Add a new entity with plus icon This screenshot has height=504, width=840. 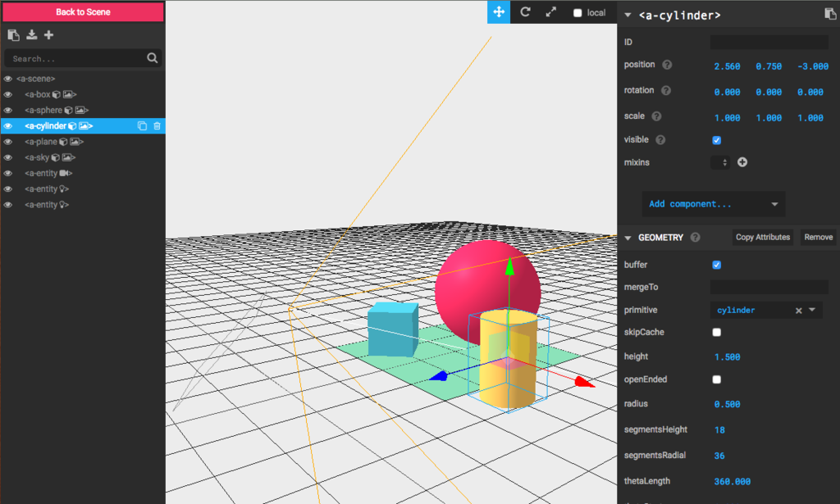coord(48,34)
